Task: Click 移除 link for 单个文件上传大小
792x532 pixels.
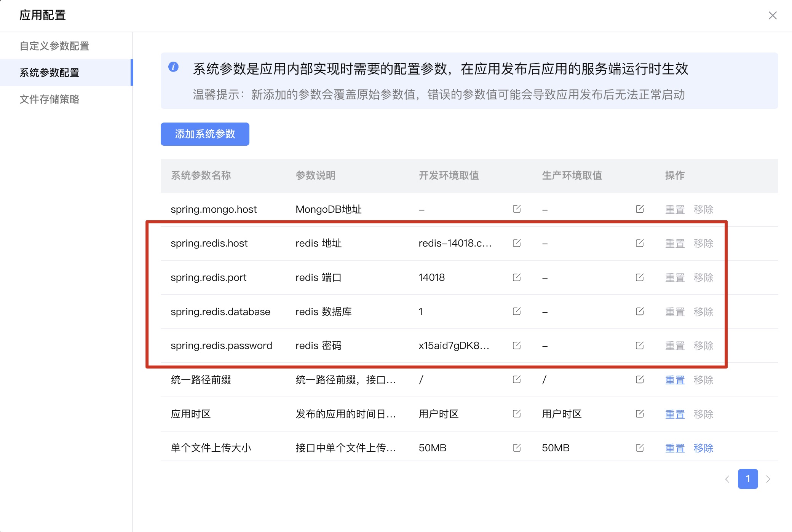Action: pyautogui.click(x=703, y=448)
